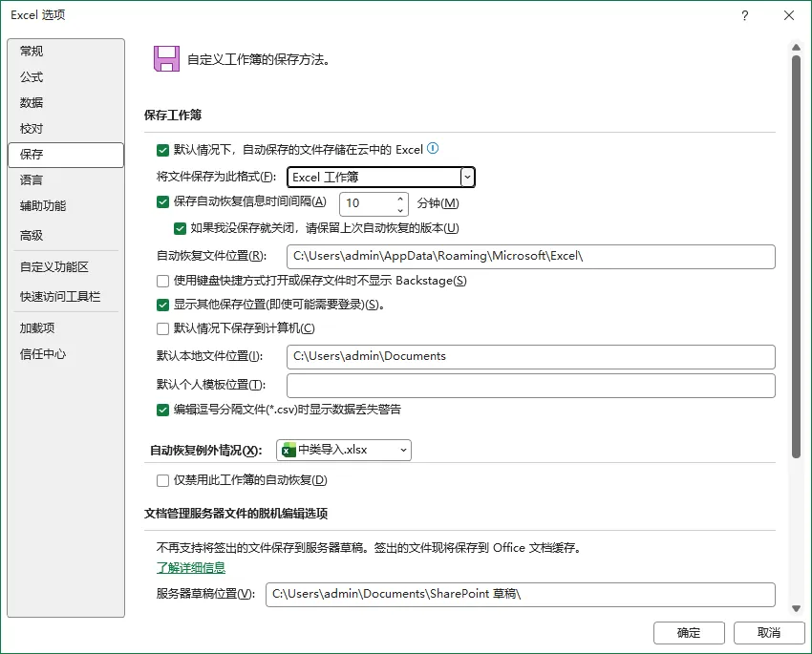This screenshot has height=654, width=812.
Task: Check 仅禁用此工作簿的自动恢复 checkbox
Action: pyautogui.click(x=162, y=480)
